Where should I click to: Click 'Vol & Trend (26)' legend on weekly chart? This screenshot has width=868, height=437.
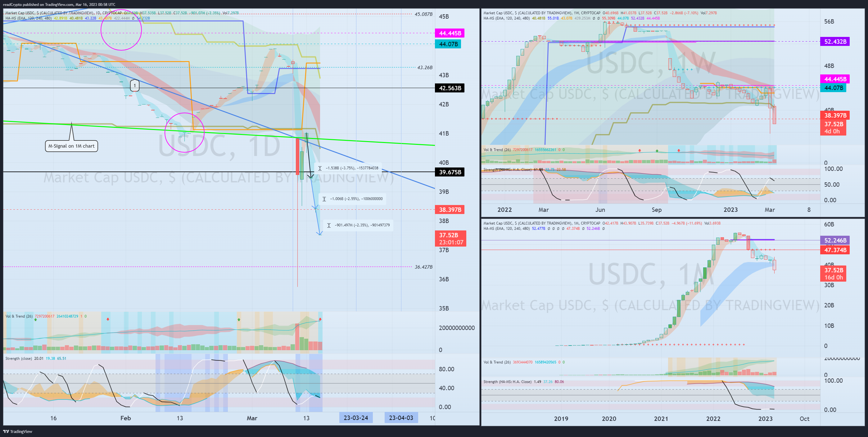point(497,150)
